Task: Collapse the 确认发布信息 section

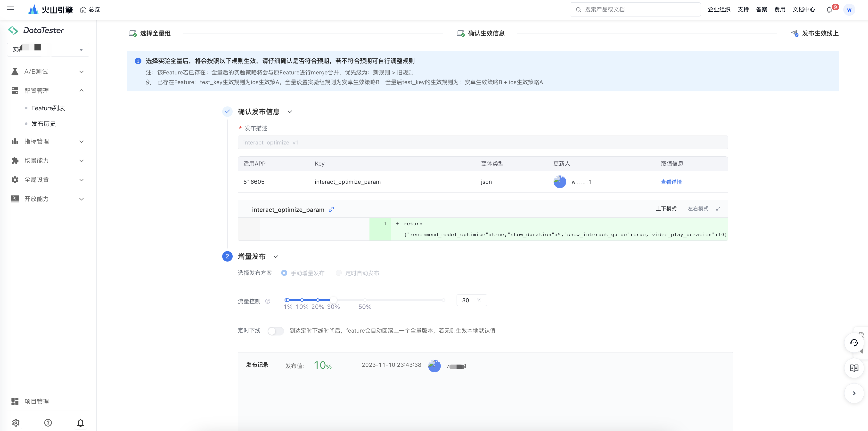Action: [290, 112]
